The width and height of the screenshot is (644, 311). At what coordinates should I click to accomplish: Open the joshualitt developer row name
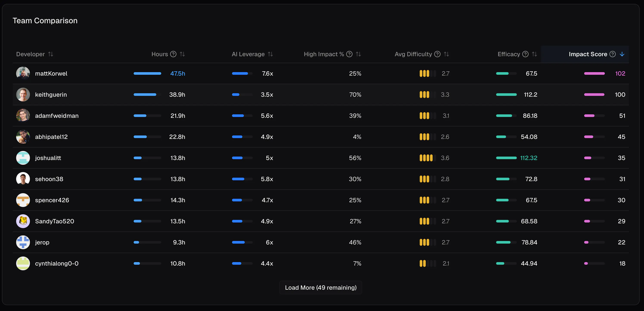[48, 158]
